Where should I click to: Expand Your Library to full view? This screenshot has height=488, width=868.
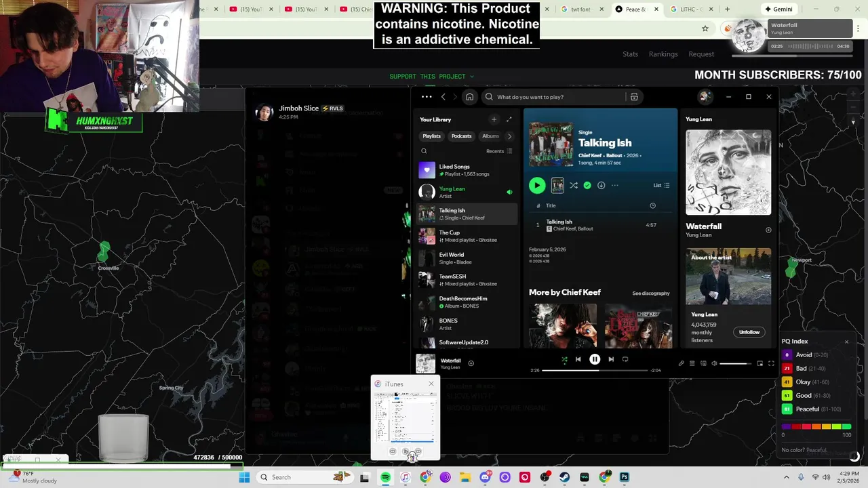tap(509, 119)
